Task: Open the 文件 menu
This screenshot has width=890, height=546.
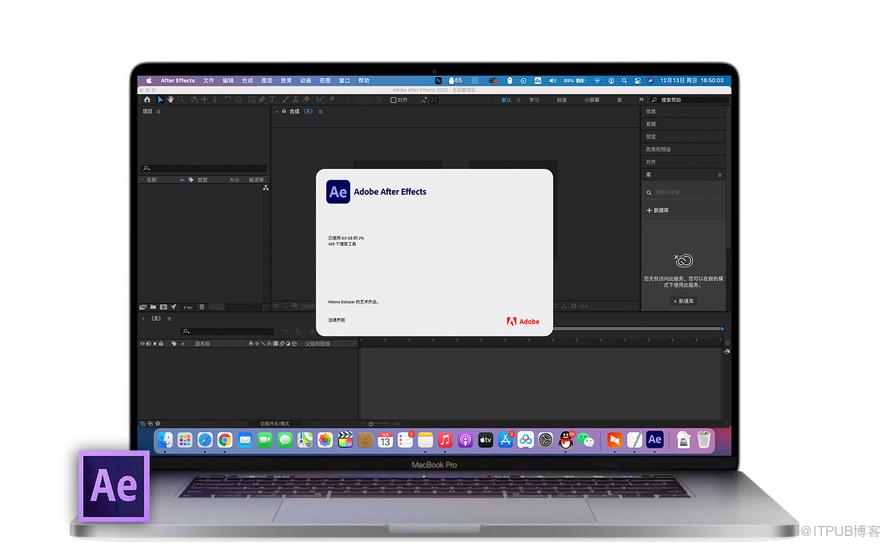Action: pos(209,81)
